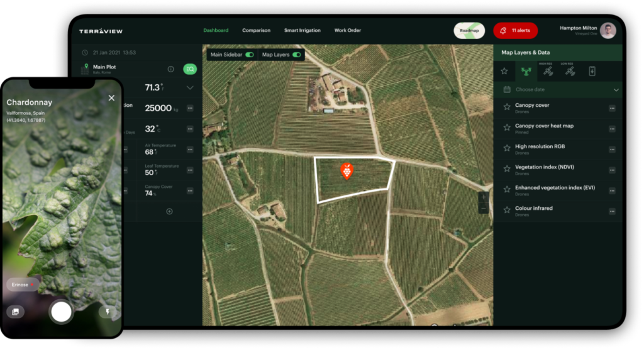The image size is (644, 350).
Task: Open the low-res satellite layer tab
Action: pyautogui.click(x=570, y=72)
